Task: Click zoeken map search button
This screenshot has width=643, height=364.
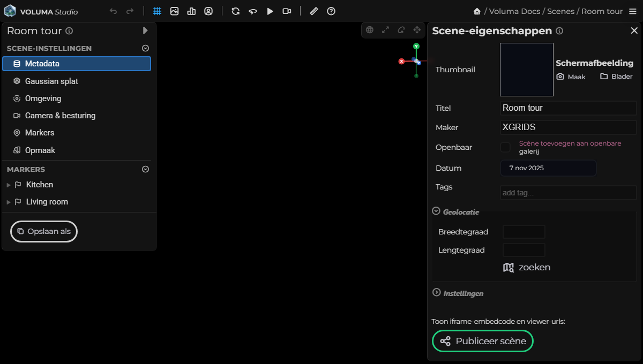Action: click(x=527, y=267)
